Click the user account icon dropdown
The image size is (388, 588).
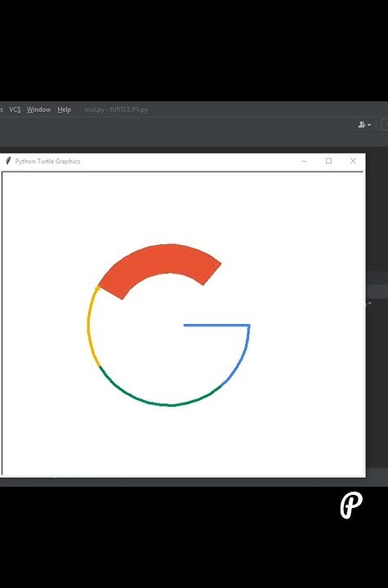tap(364, 124)
